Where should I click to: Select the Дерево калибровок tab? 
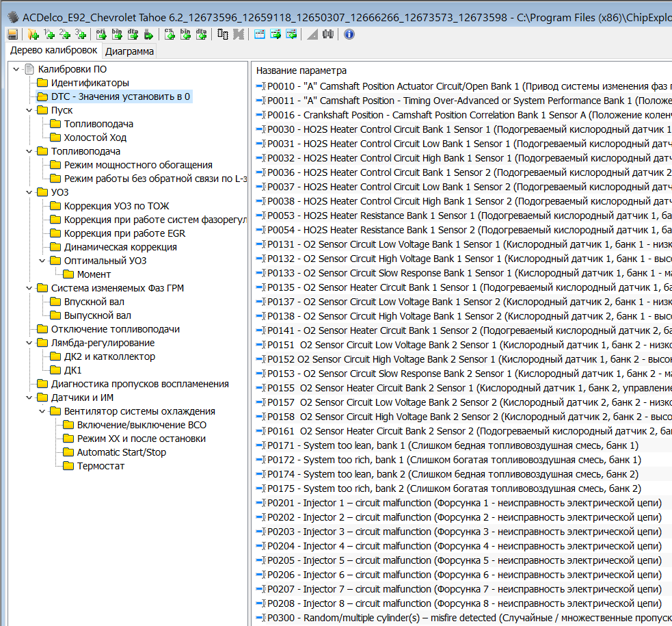coord(53,50)
